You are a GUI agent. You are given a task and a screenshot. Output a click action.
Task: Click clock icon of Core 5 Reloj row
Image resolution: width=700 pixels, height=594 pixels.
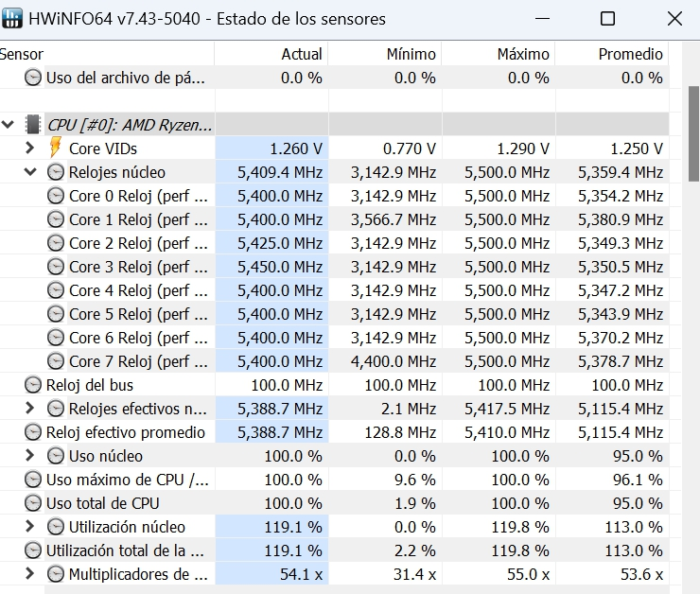coord(56,314)
